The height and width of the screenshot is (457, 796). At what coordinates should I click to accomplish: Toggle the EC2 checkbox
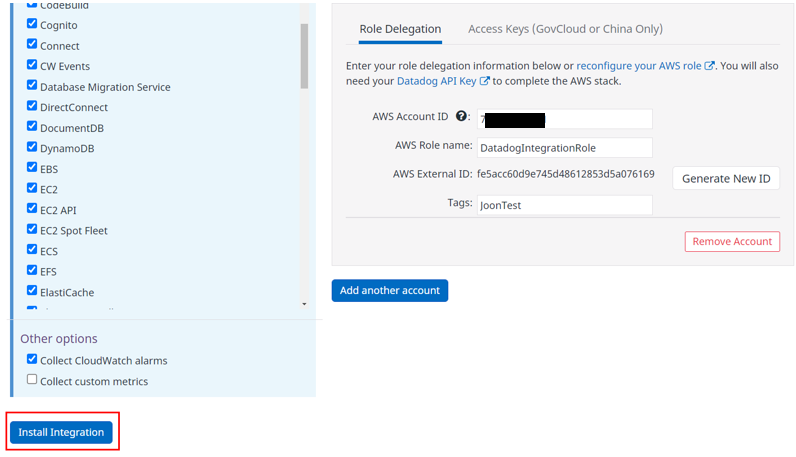pyautogui.click(x=32, y=188)
